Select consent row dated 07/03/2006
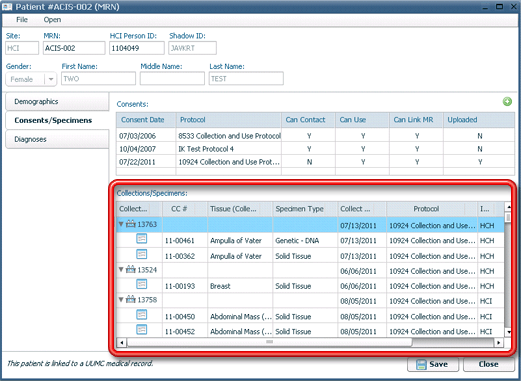521x381 pixels. (x=315, y=136)
